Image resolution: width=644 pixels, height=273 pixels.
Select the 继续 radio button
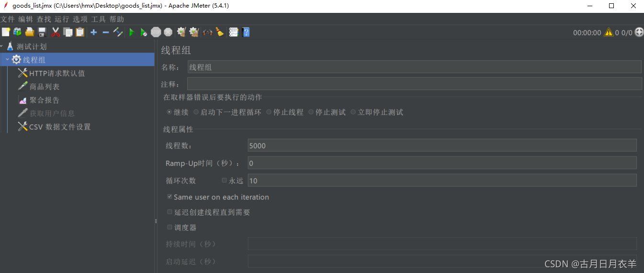(x=169, y=112)
